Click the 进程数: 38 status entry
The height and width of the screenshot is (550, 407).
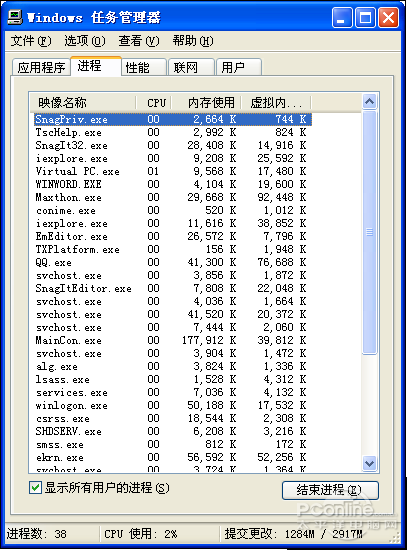click(37, 534)
